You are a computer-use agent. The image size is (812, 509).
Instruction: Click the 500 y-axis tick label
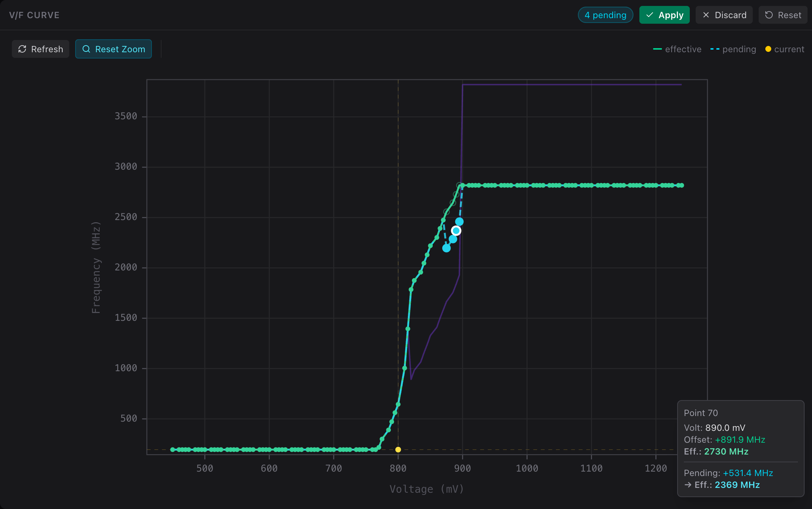tap(129, 419)
